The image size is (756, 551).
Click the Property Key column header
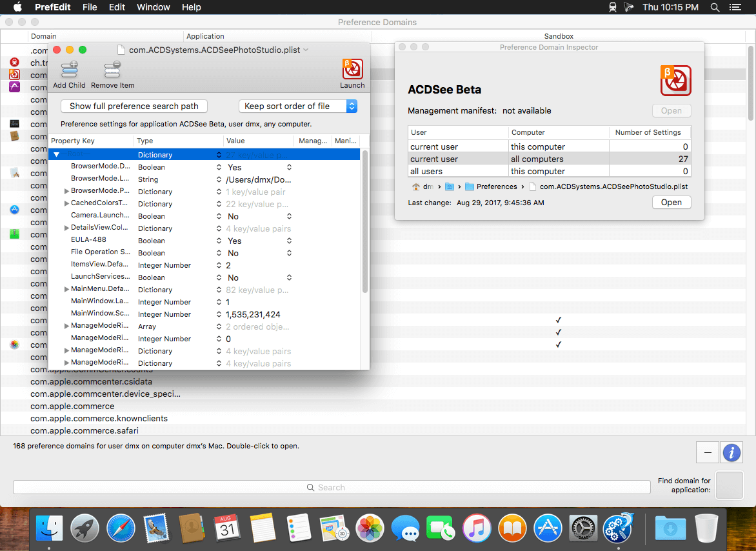92,141
